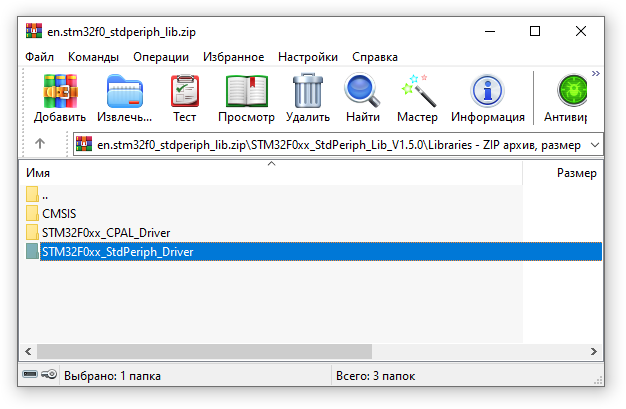Open the Настройки menu
626x409 pixels.
(x=308, y=57)
